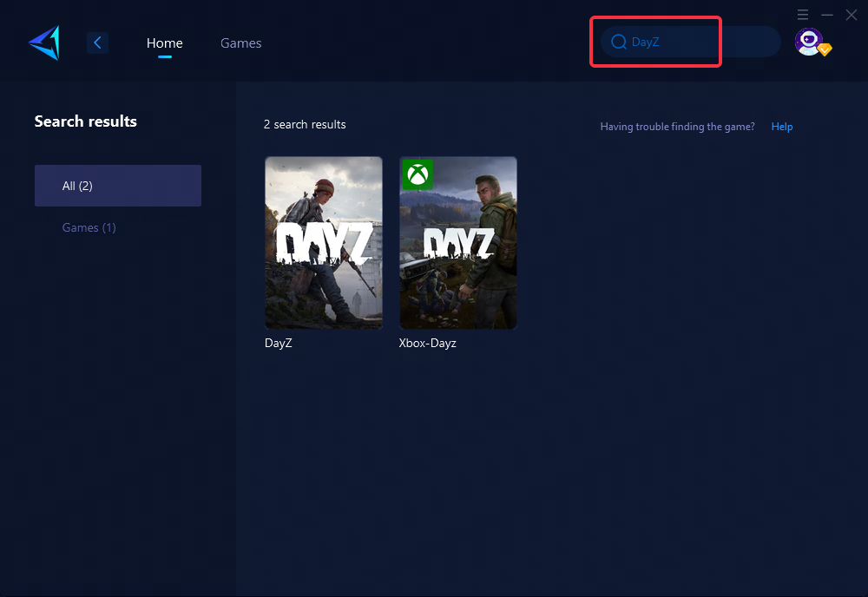Click the '2 search results' text
This screenshot has width=868, height=597.
[305, 124]
